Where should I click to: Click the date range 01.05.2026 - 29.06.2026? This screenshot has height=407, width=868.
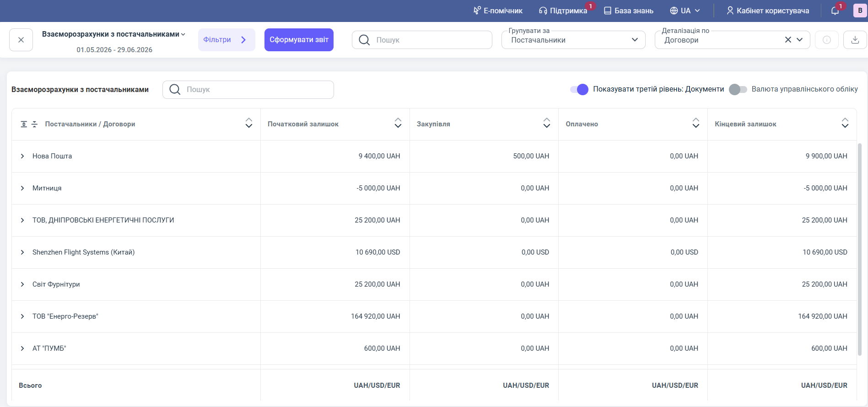click(x=114, y=50)
